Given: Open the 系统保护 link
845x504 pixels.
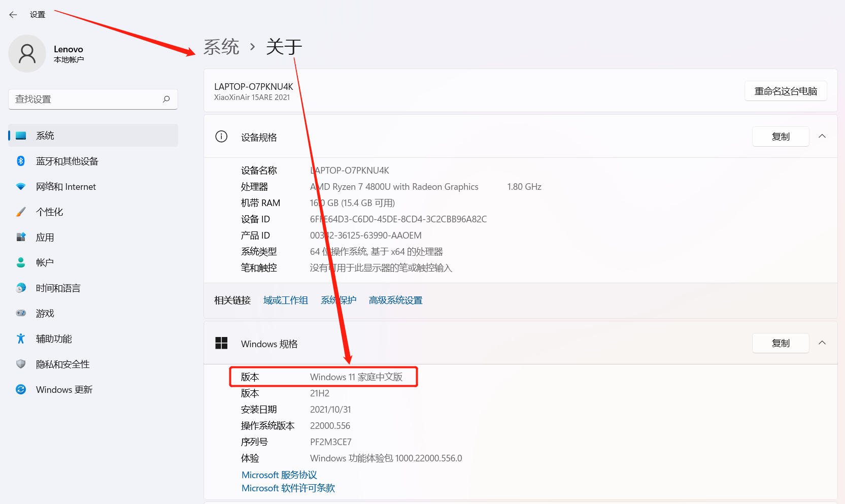Looking at the screenshot, I should coord(339,300).
